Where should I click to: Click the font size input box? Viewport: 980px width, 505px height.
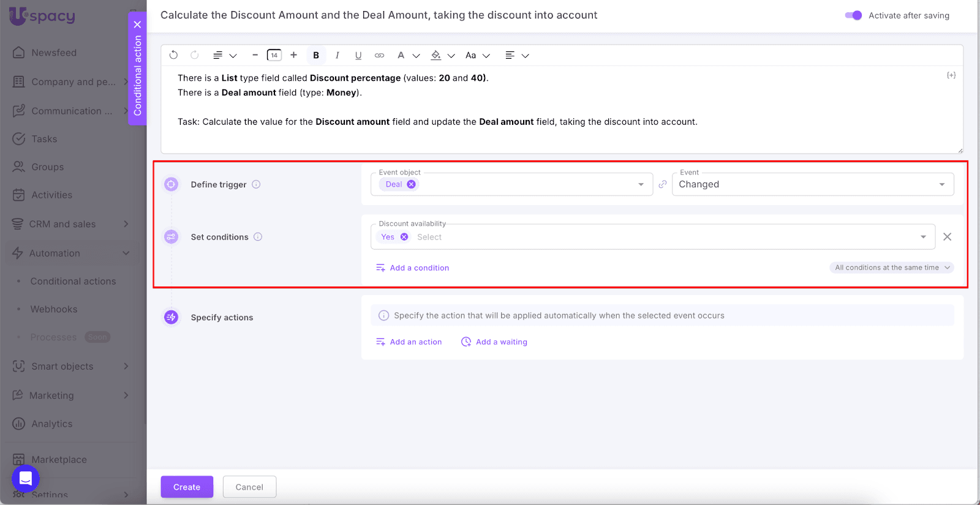coord(274,55)
